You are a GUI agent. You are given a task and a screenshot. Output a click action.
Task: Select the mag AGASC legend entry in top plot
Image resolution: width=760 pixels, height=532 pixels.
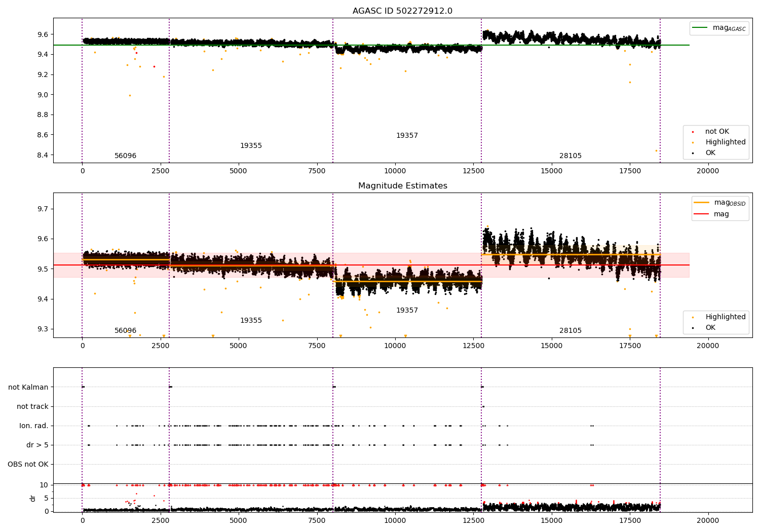point(719,28)
